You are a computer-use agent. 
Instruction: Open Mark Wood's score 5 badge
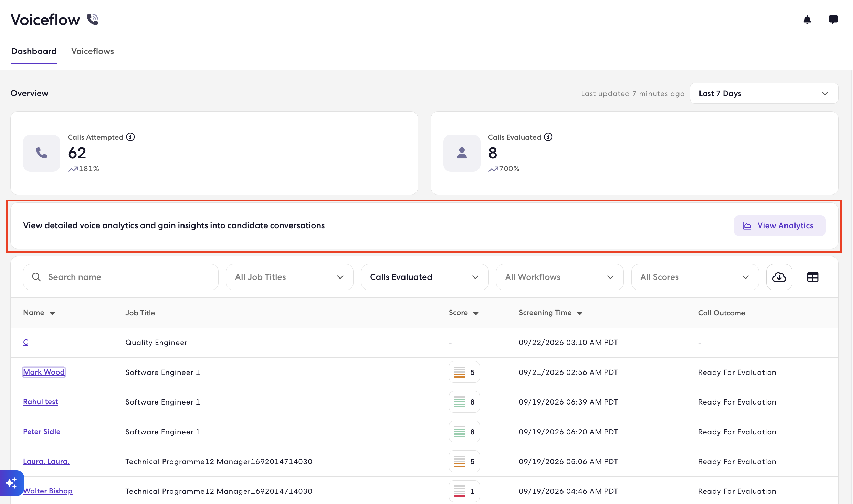(464, 372)
